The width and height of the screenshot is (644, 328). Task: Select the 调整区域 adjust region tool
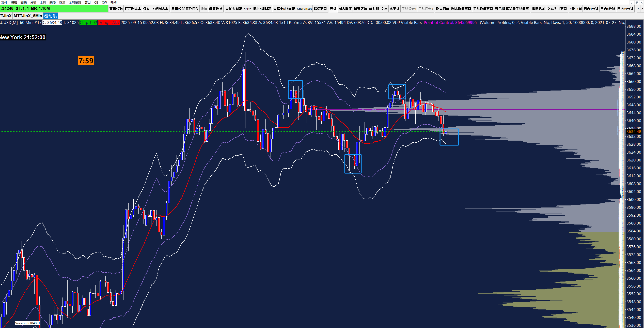pyautogui.click(x=360, y=9)
